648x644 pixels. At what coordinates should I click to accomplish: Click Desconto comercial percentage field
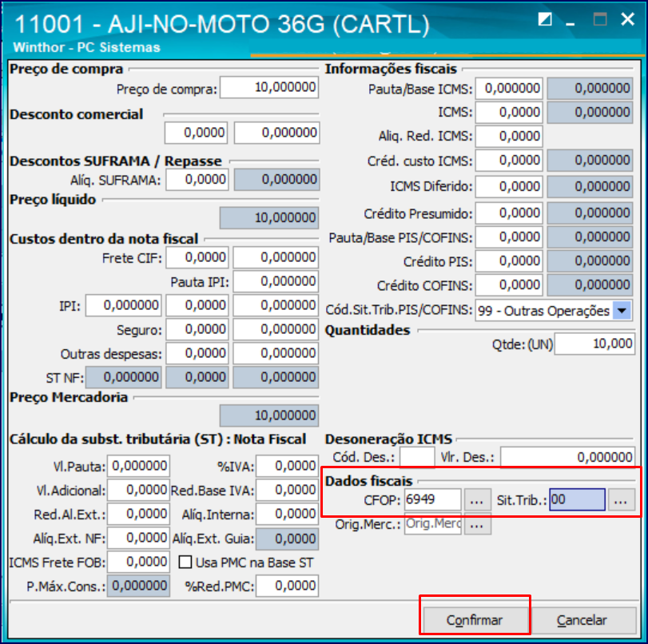click(197, 133)
